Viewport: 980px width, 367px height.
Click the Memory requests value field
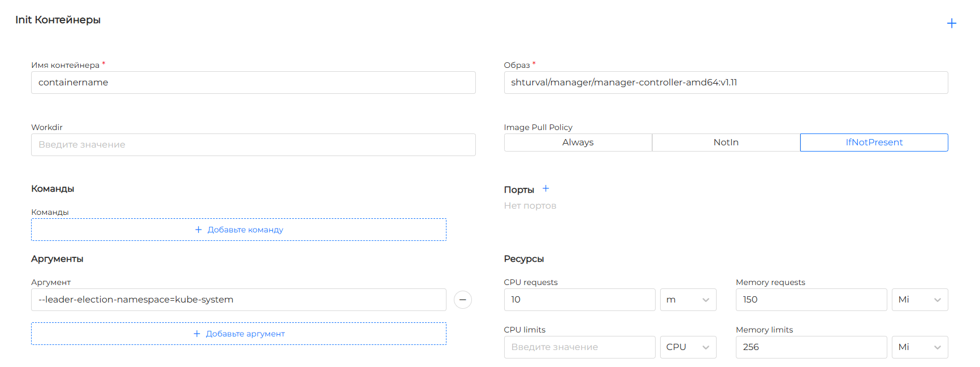click(x=811, y=300)
